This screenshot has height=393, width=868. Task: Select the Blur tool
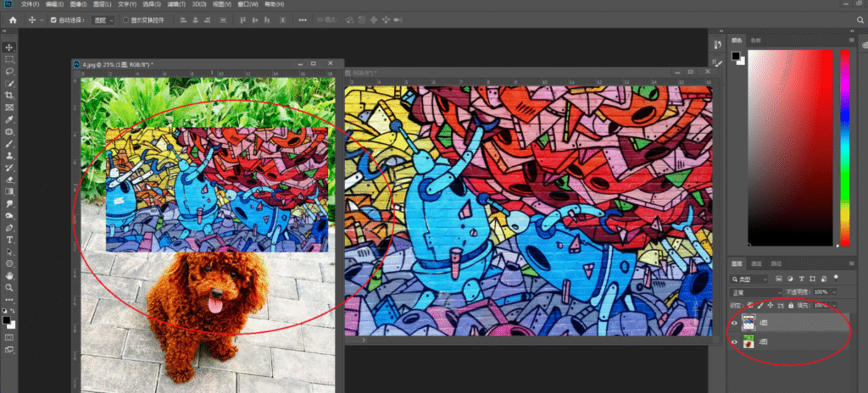point(9,203)
